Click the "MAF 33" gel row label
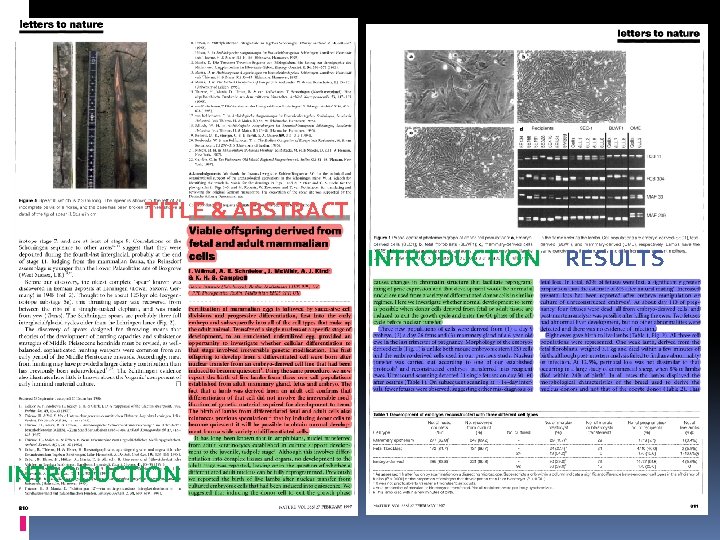The height and width of the screenshot is (540, 720). point(655,197)
